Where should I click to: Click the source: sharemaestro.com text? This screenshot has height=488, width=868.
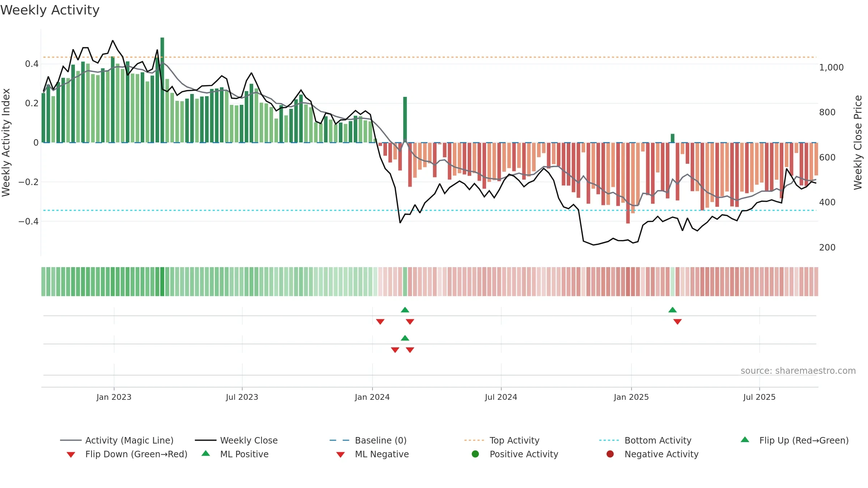click(798, 371)
